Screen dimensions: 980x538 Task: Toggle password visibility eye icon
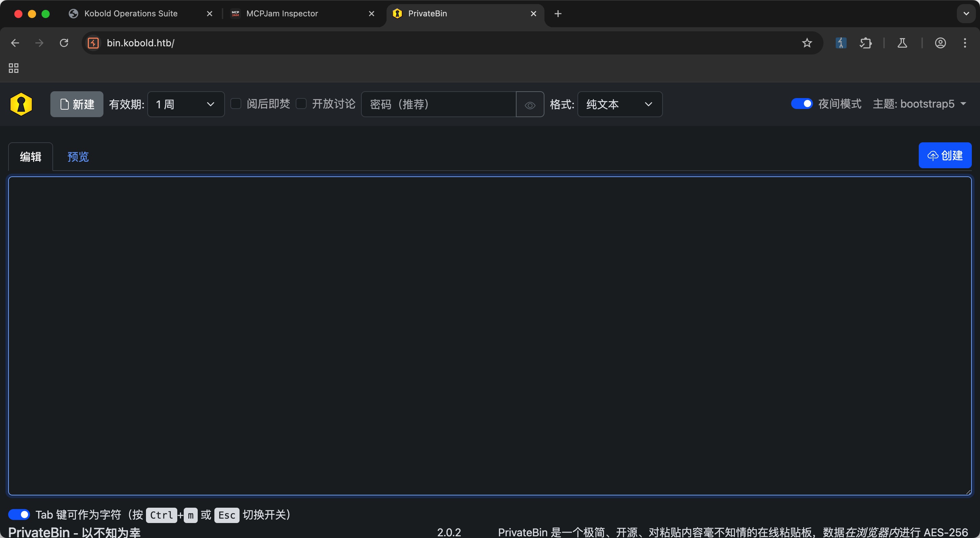[x=530, y=104]
